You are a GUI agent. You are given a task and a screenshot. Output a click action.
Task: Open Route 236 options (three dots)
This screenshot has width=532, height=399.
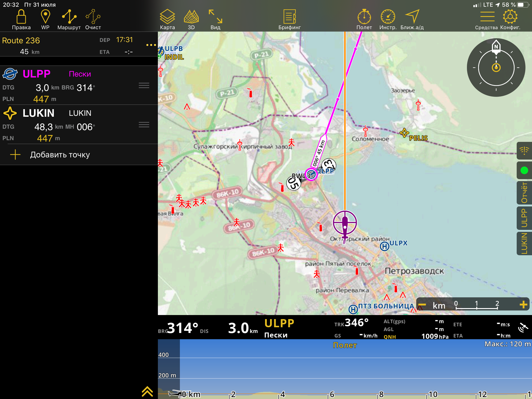tap(151, 45)
